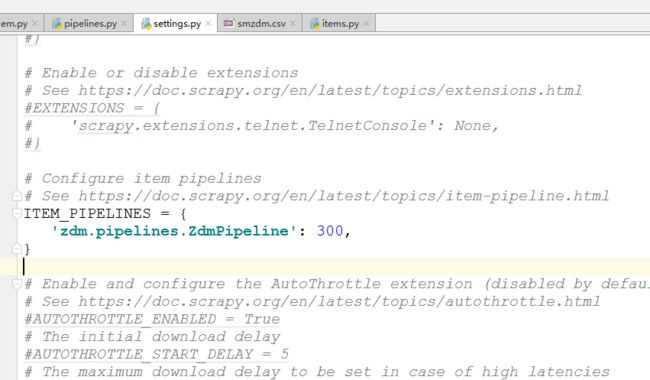This screenshot has width=650, height=380.
Task: Click the autothrottle.html documentation URL
Action: tap(339, 301)
